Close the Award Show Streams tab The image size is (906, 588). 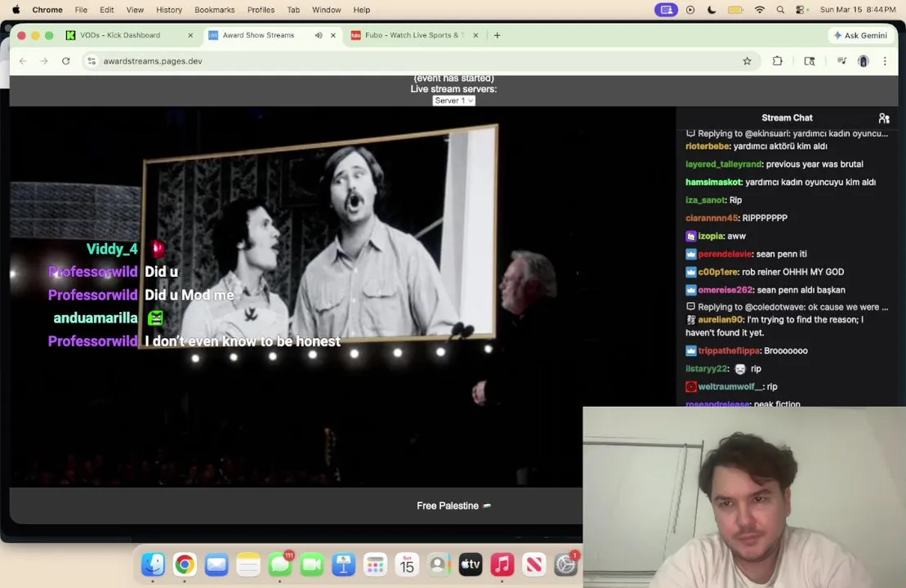click(333, 35)
